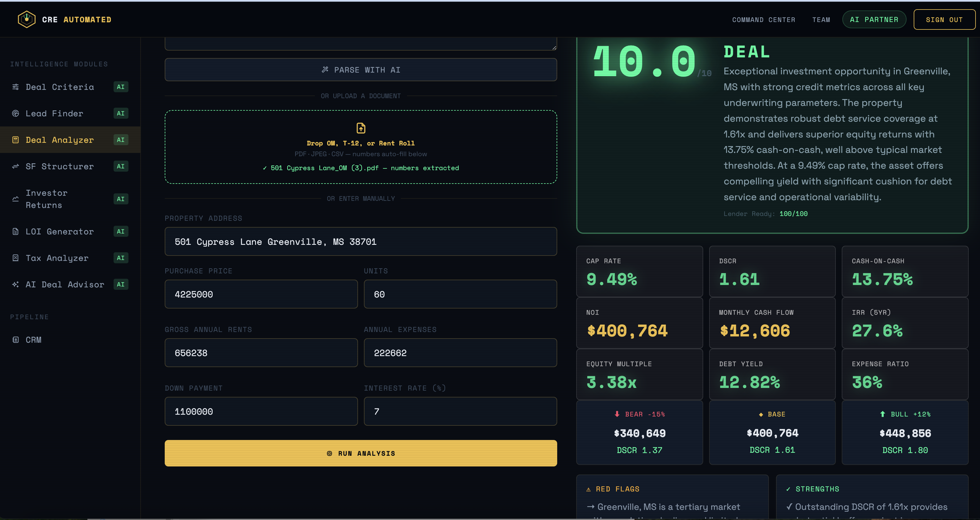Click the Debt Yield 12.82% value
Viewport: 980px width, 520px height.
coord(750,382)
